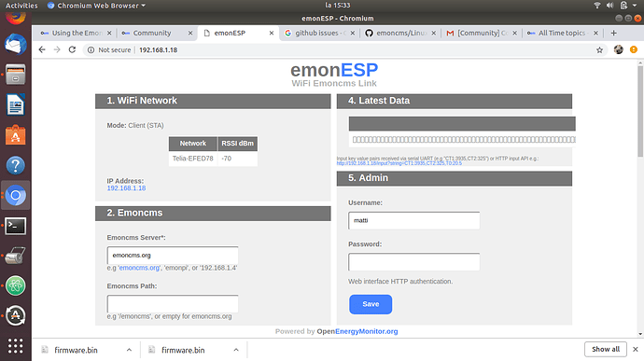Click the Save button in Admin section

[371, 304]
